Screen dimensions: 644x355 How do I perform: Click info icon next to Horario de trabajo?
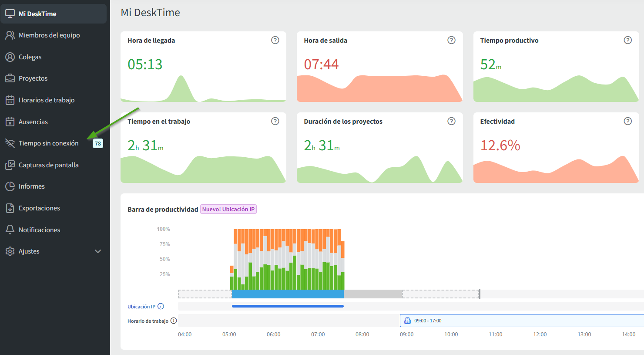[174, 321]
